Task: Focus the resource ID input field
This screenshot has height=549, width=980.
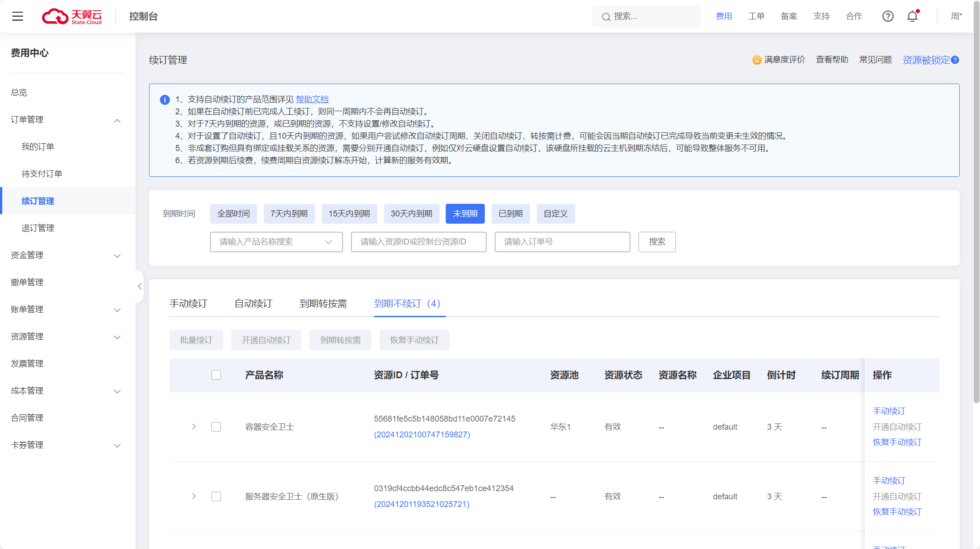Action: tap(418, 242)
